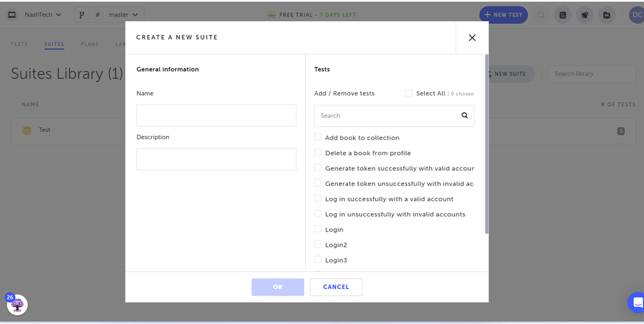Open the rocket icon in the top bar

[585, 15]
